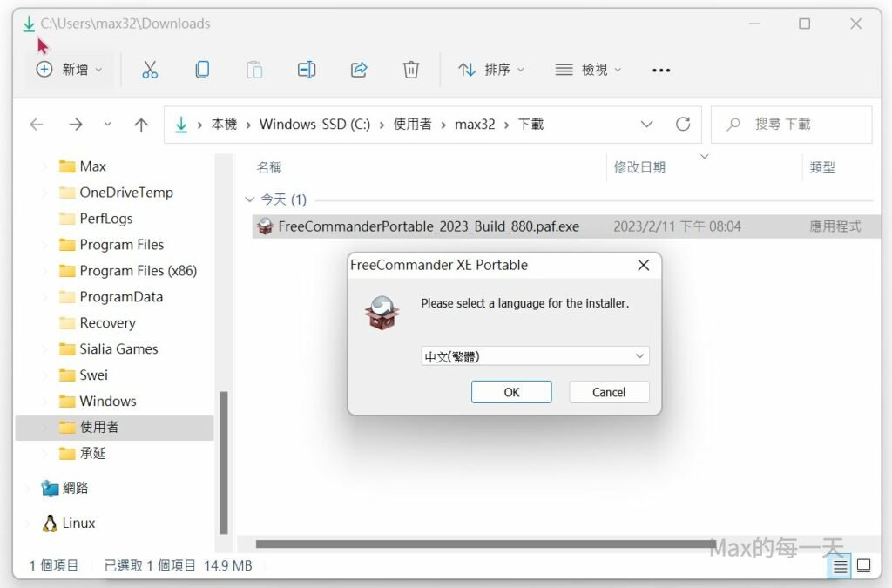The height and width of the screenshot is (588, 892).
Task: Click the Delete trash icon
Action: (x=411, y=70)
